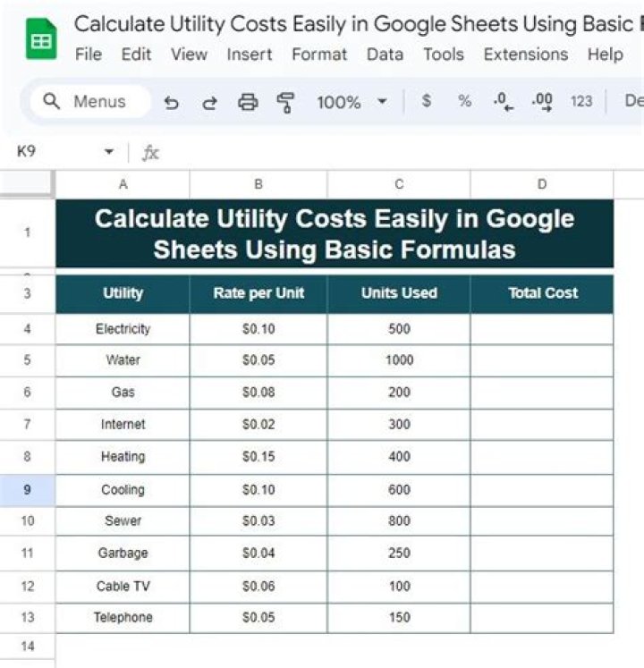
Task: Click the undo arrow icon
Action: point(172,102)
